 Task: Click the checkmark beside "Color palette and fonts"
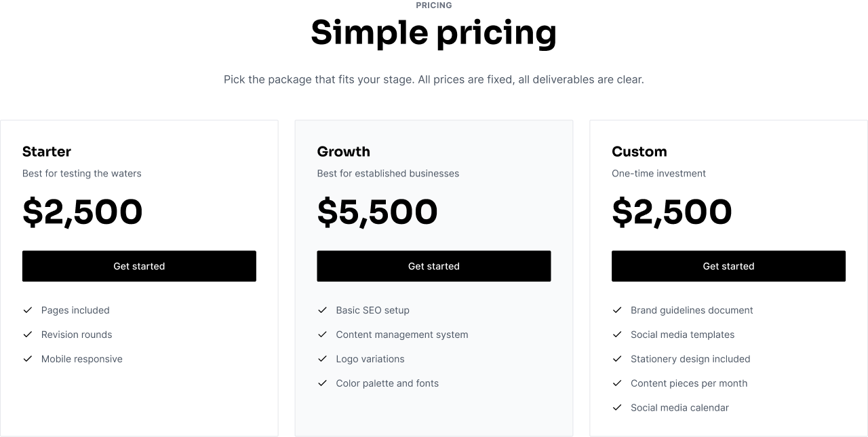click(323, 383)
